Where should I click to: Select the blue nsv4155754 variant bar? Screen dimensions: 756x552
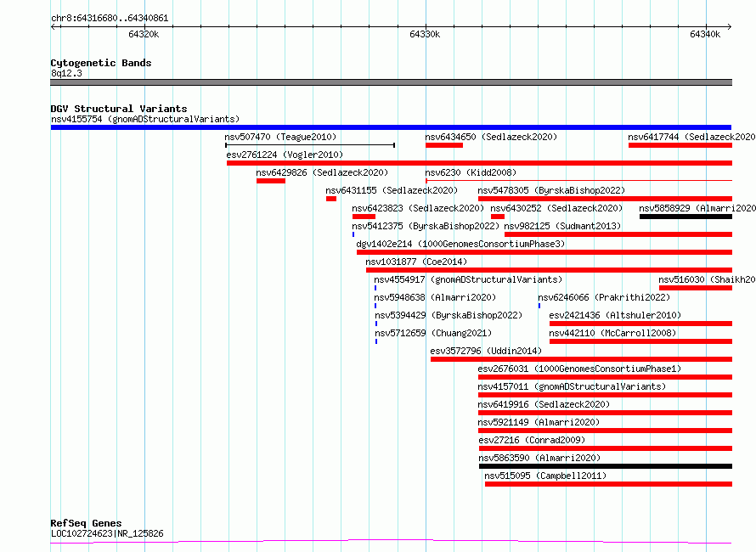pos(391,127)
